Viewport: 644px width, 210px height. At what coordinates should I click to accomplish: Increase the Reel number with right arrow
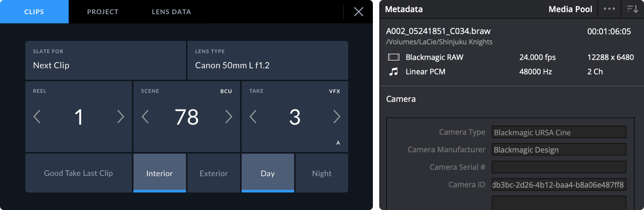coord(120,117)
